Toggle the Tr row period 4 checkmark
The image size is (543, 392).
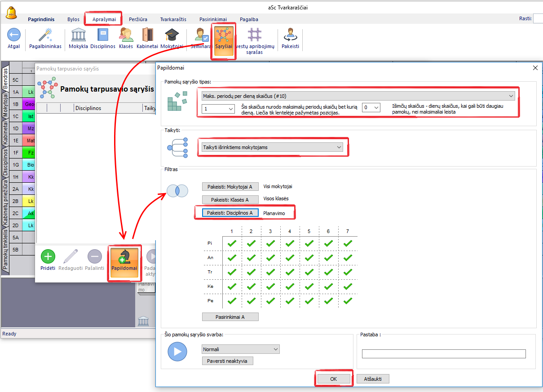point(290,272)
